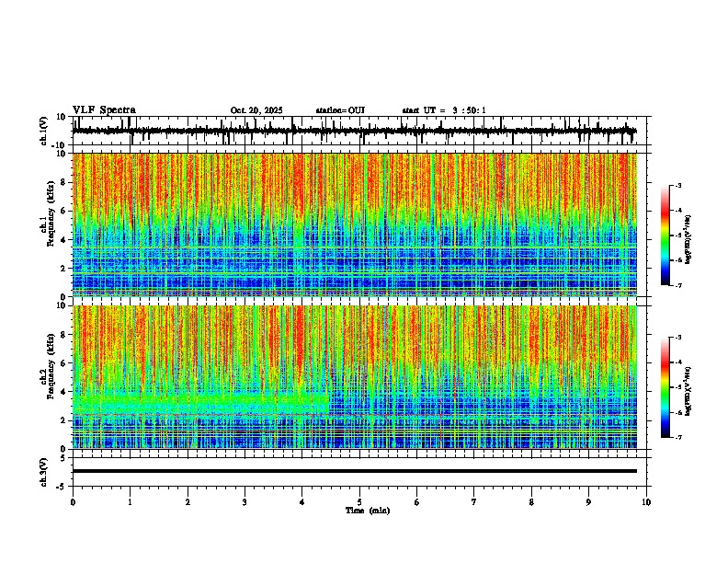Click the ch.1 voltage waveform trace
Image resolution: width=728 pixels, height=563 pixels.
(x=354, y=131)
